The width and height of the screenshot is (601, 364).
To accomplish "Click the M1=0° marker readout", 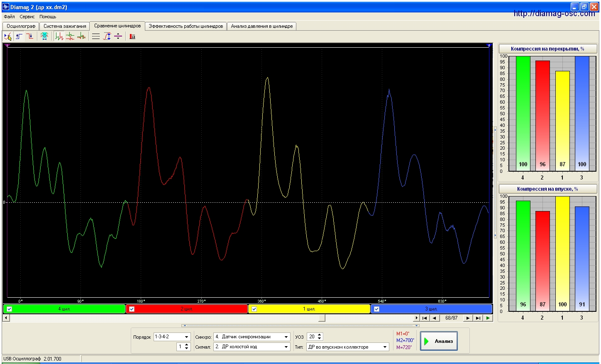I will click(x=403, y=334).
